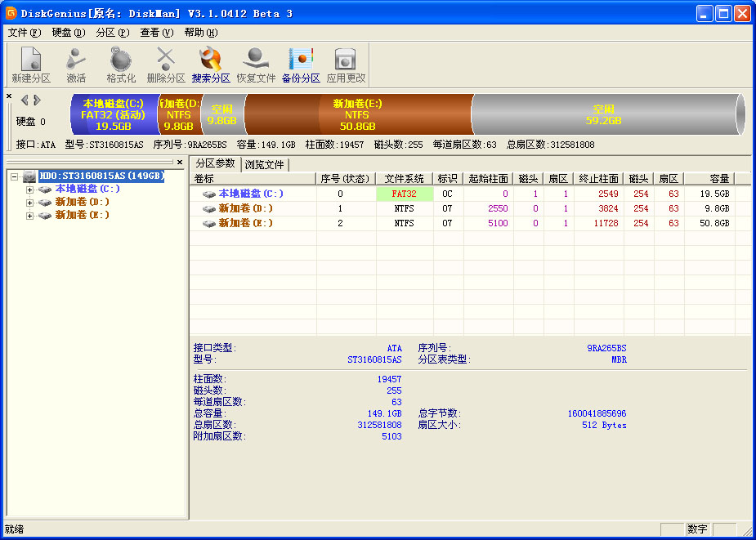Click the 数字 status bar indicator

coord(697,529)
